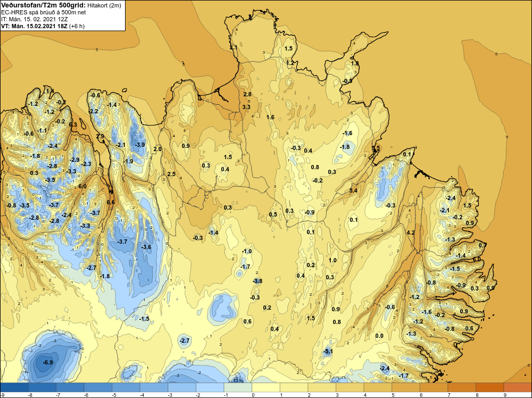The width and height of the screenshot is (532, 398).
Task: Click the "-3.6" temperature value
Action: 146,247
